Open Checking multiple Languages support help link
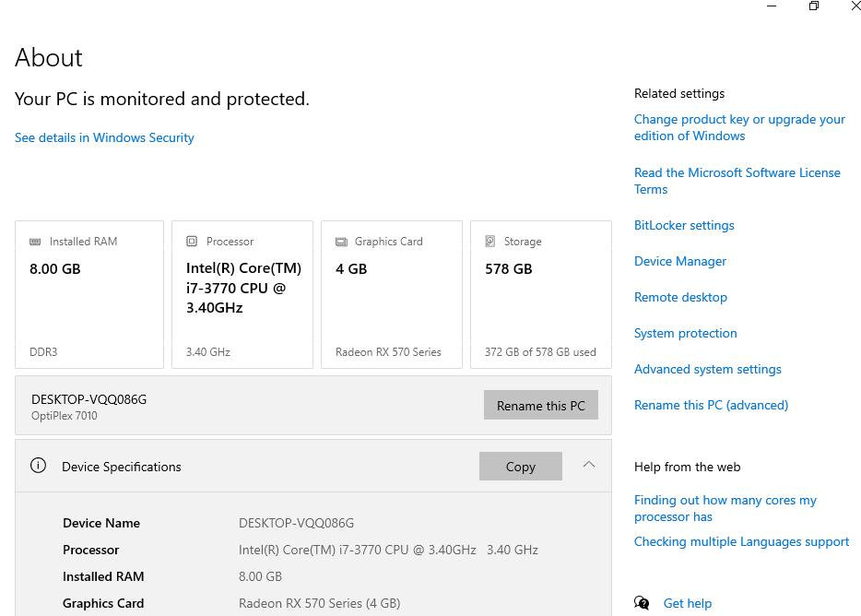This screenshot has height=616, width=861. point(741,541)
